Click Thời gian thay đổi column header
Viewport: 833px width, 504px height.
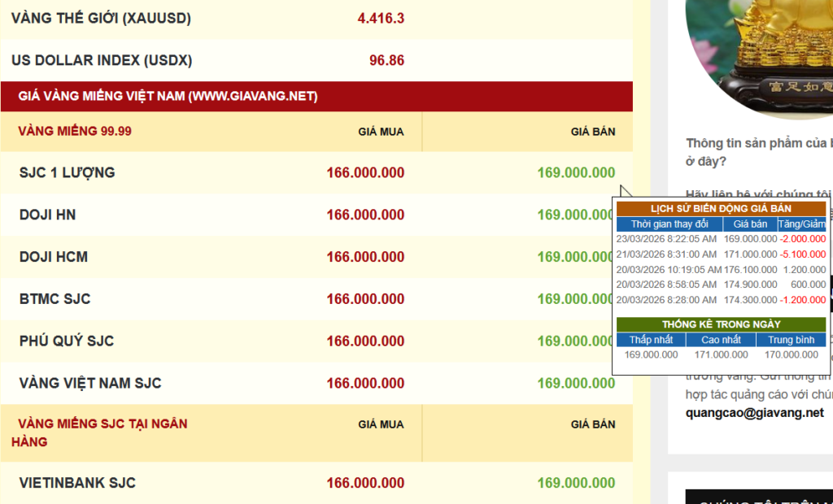pyautogui.click(x=669, y=224)
